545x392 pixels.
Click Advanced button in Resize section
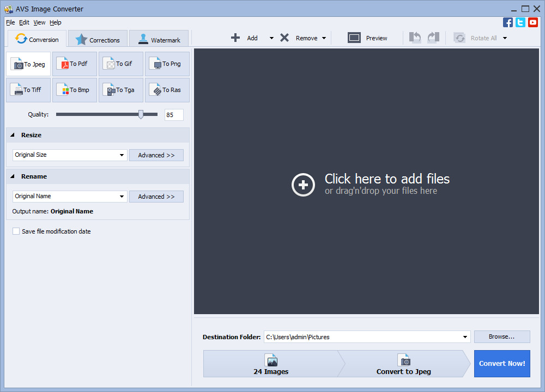click(x=156, y=155)
